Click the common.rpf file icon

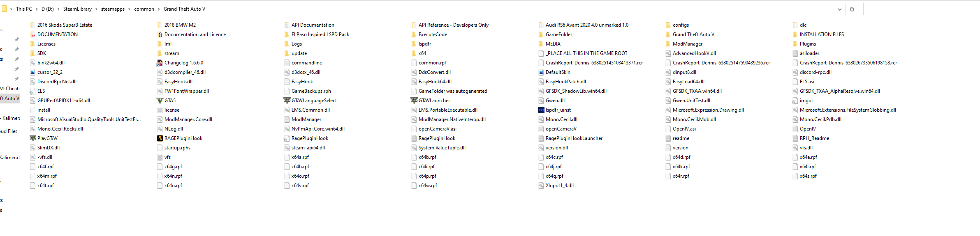[414, 63]
